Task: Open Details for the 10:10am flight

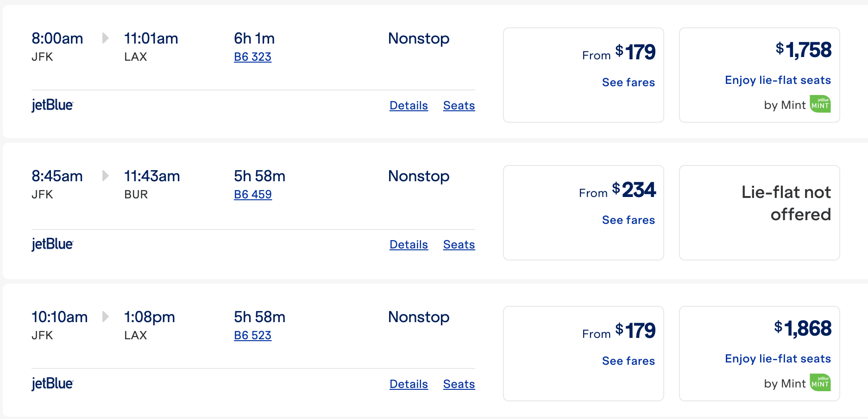Action: pos(408,384)
